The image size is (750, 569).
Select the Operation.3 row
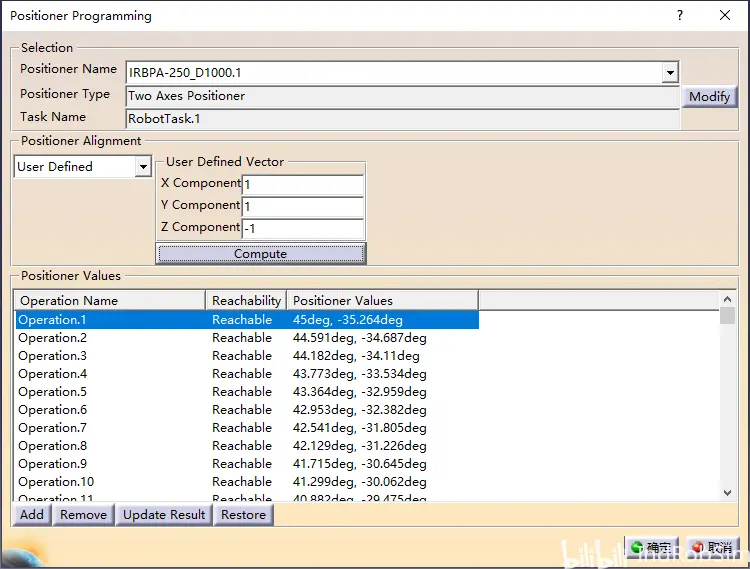click(x=247, y=356)
